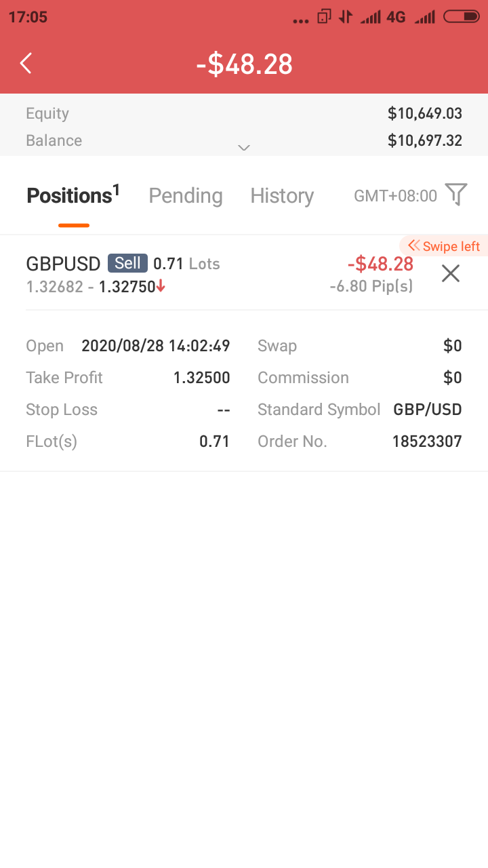
Task: Close the GBPUSD position with the X icon
Action: 451,273
